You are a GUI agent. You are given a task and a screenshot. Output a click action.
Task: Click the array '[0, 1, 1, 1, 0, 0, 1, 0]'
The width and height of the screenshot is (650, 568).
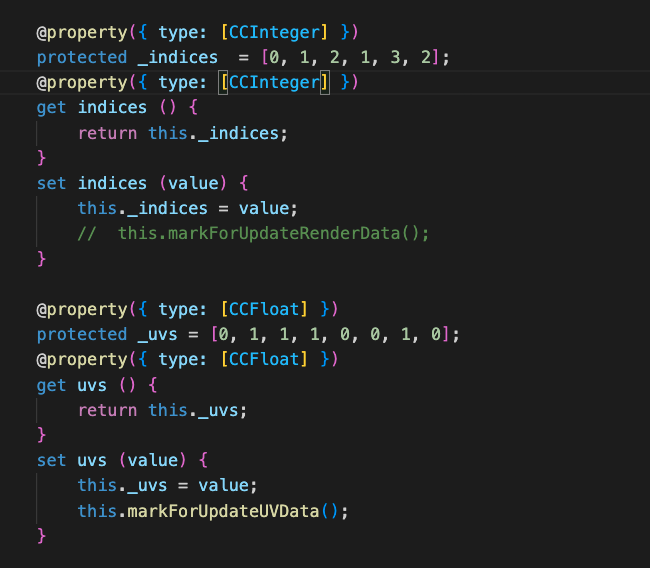(330, 335)
